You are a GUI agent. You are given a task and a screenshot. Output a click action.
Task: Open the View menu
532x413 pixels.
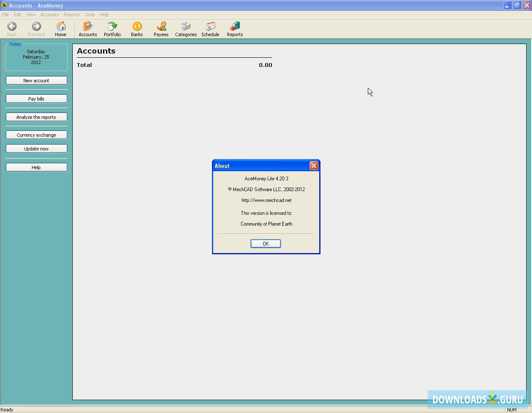(31, 15)
